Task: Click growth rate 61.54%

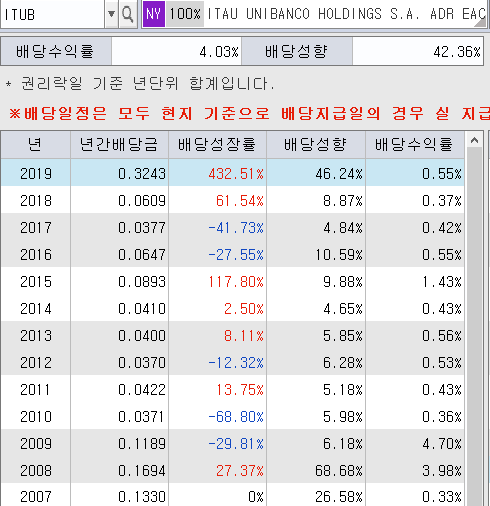Action: (240, 201)
